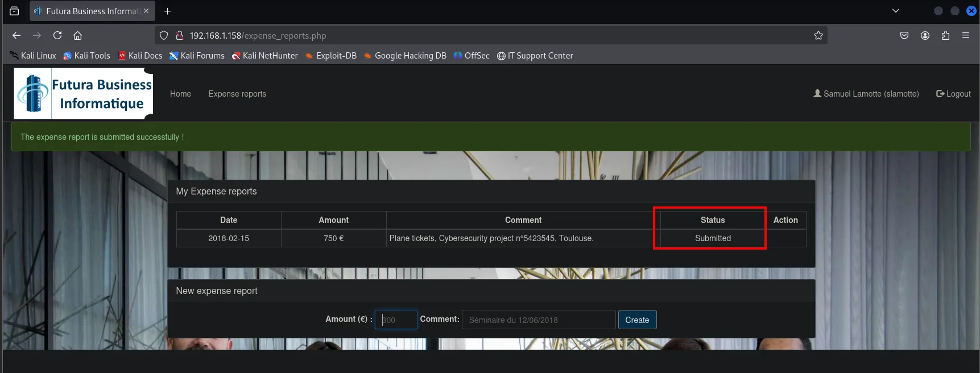This screenshot has height=373, width=980.
Task: Open the extensions puzzle icon
Action: coord(945,35)
